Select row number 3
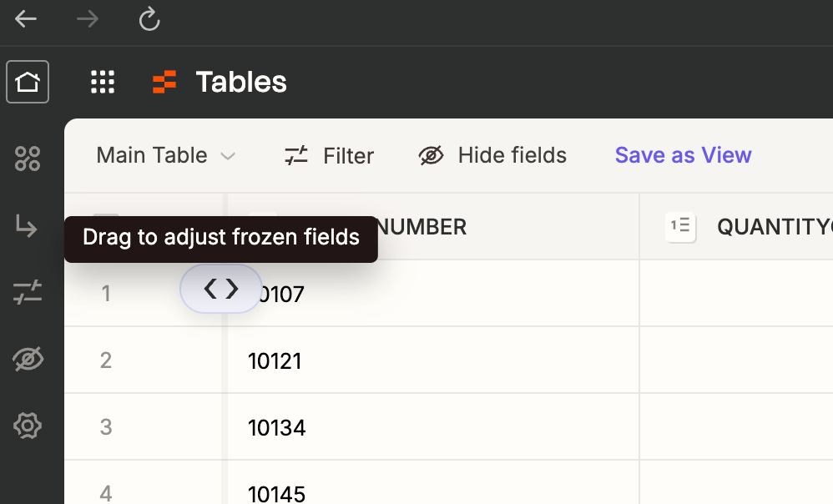833x504 pixels. pos(106,427)
